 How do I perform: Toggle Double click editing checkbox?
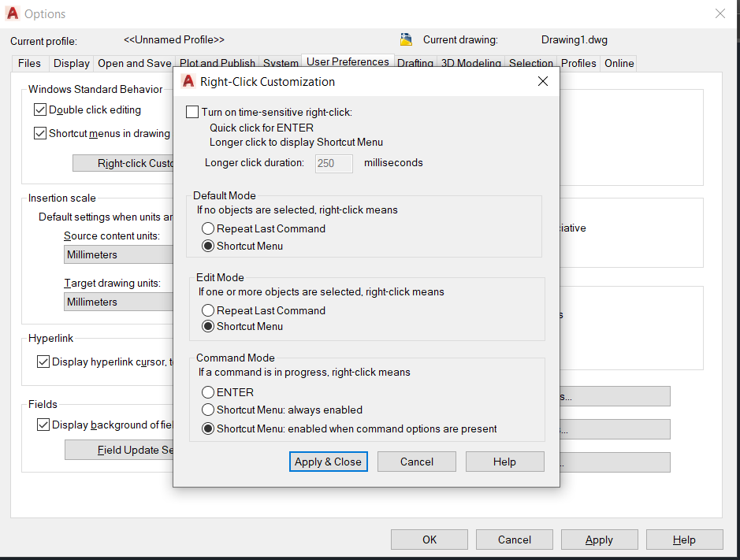pos(40,109)
